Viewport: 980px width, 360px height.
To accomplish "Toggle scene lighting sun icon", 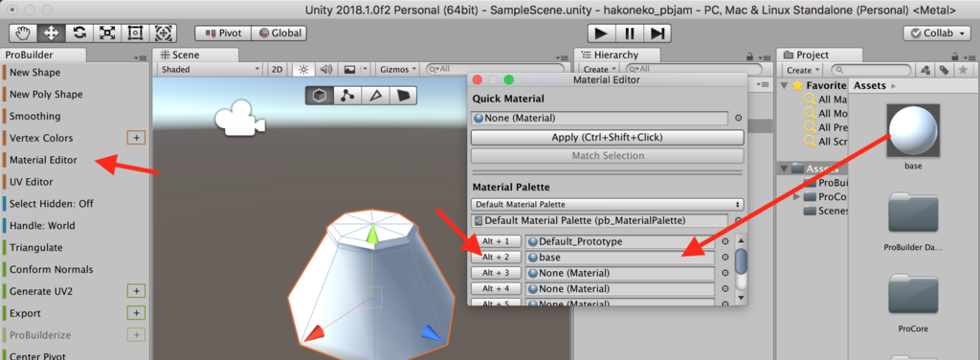I will [303, 69].
